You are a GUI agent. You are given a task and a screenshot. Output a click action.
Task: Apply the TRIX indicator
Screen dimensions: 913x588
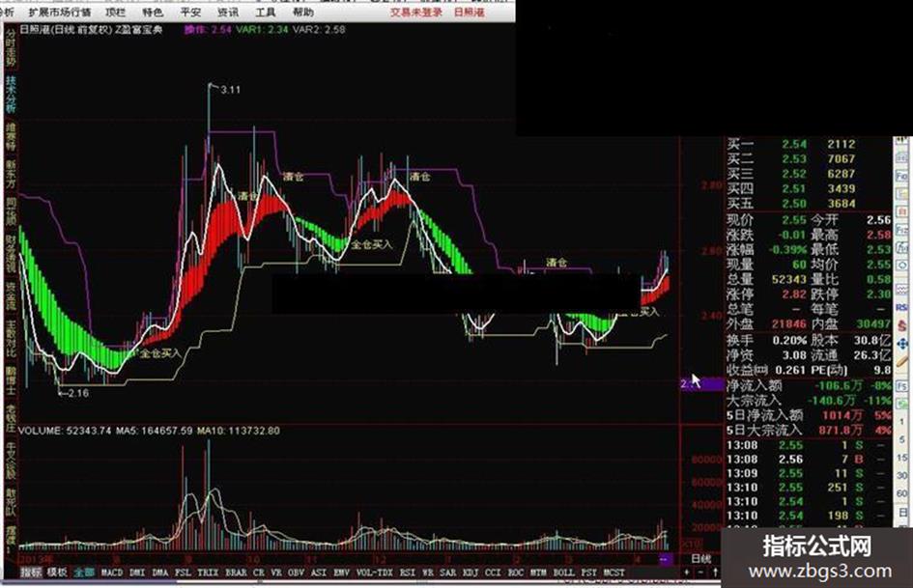pyautogui.click(x=208, y=573)
